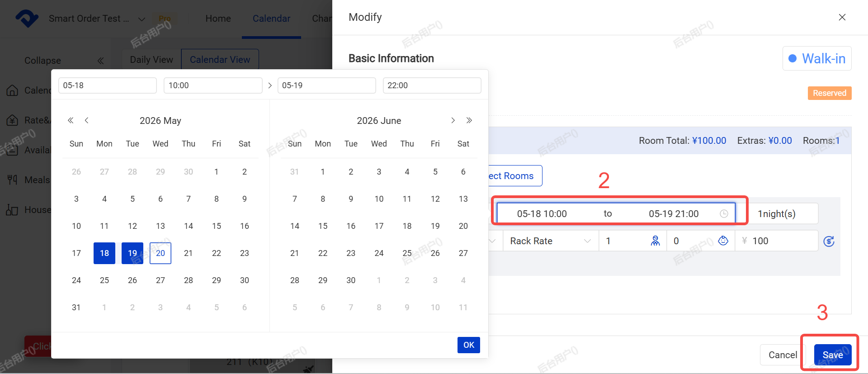This screenshot has height=374, width=868.
Task: Select June 10 in the calendar
Action: click(x=379, y=199)
